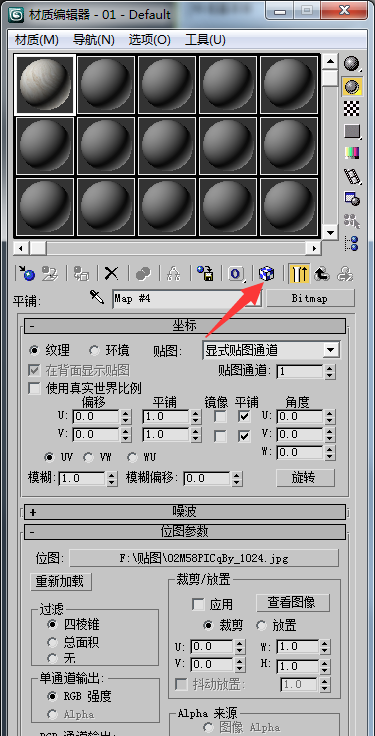The image size is (375, 736).
Task: Click Put to Library icon
Action: [x=205, y=273]
